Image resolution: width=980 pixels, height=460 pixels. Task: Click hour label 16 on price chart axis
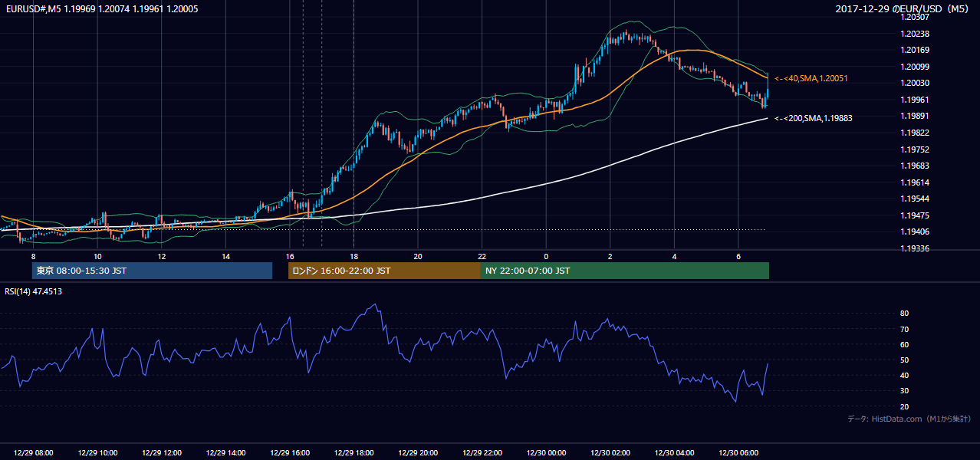[x=290, y=256]
